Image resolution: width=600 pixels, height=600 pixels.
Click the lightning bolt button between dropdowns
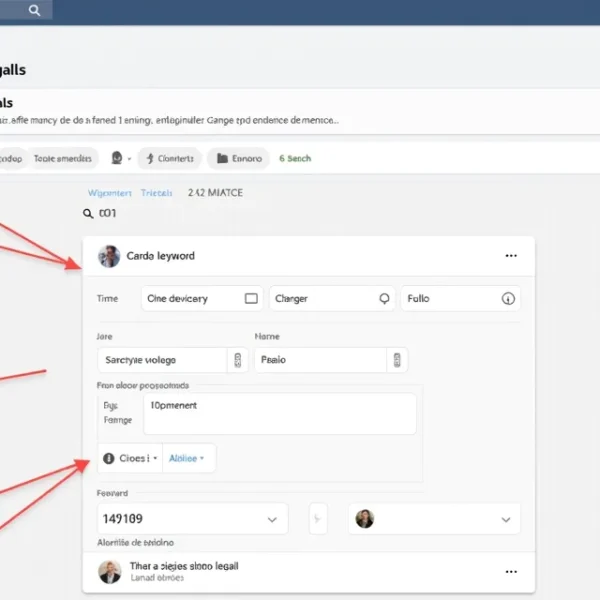click(x=318, y=519)
